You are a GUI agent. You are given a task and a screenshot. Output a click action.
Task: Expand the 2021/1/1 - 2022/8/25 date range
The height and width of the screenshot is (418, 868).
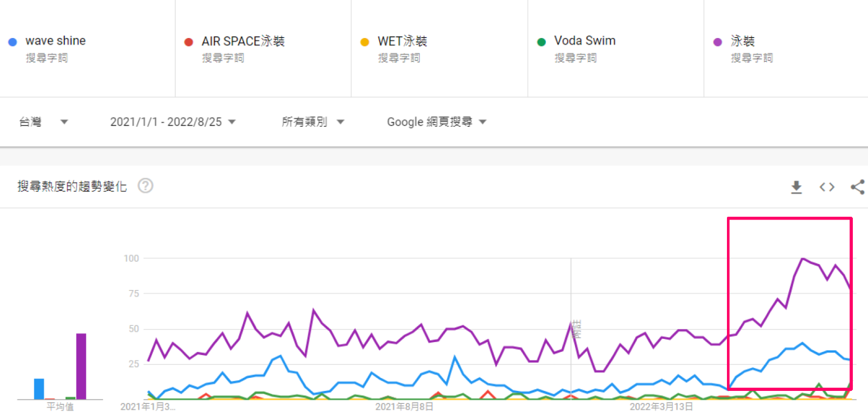pyautogui.click(x=173, y=122)
